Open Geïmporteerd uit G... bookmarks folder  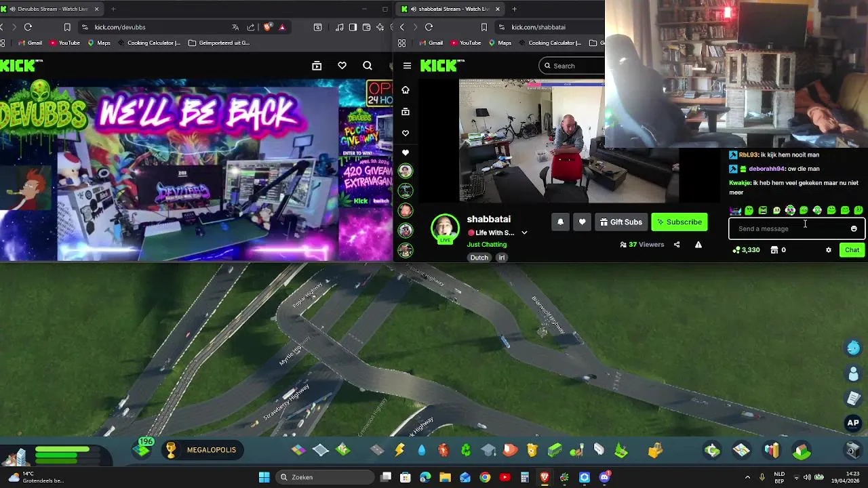(219, 43)
